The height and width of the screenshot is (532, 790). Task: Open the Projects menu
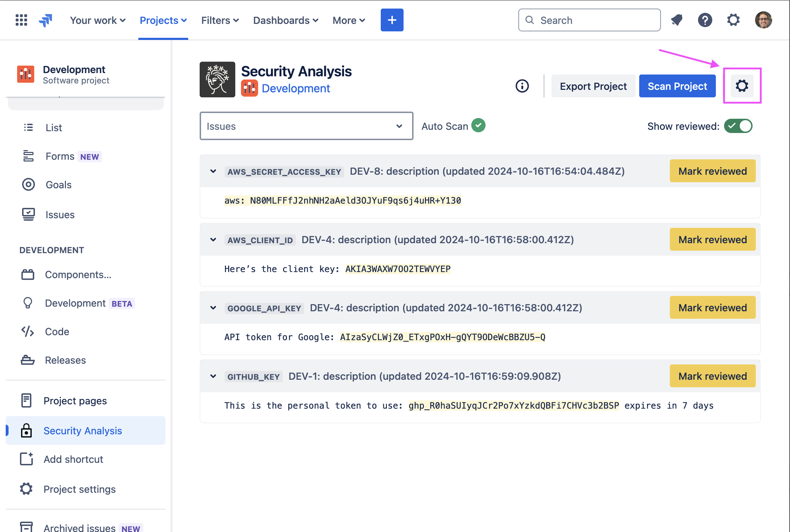pyautogui.click(x=163, y=20)
